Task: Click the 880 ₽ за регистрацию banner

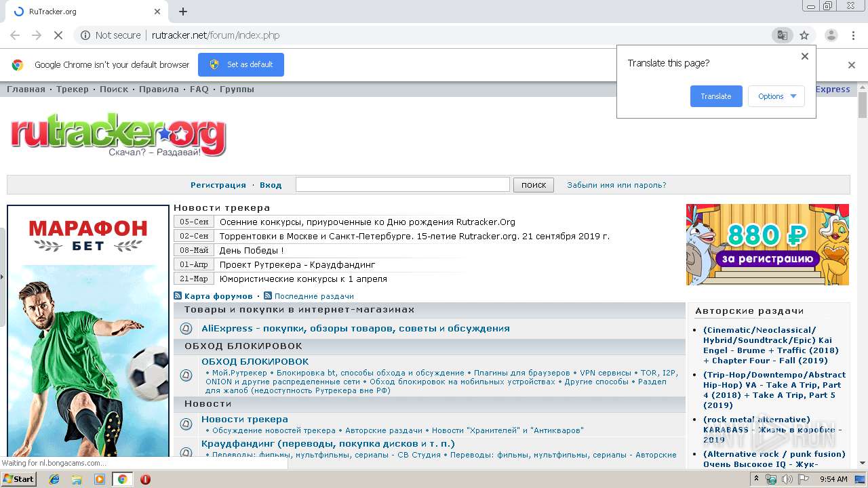Action: 768,245
